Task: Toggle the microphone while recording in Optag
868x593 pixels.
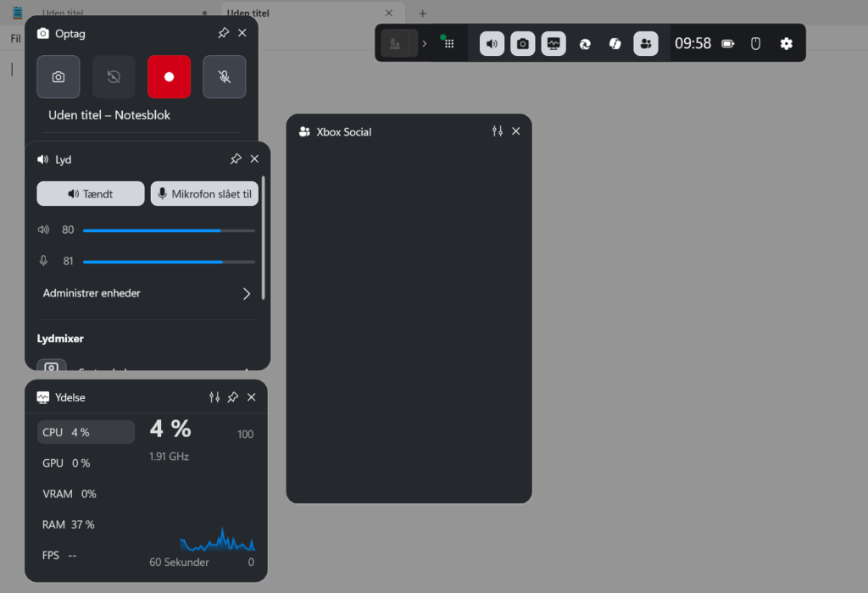Action: 224,77
